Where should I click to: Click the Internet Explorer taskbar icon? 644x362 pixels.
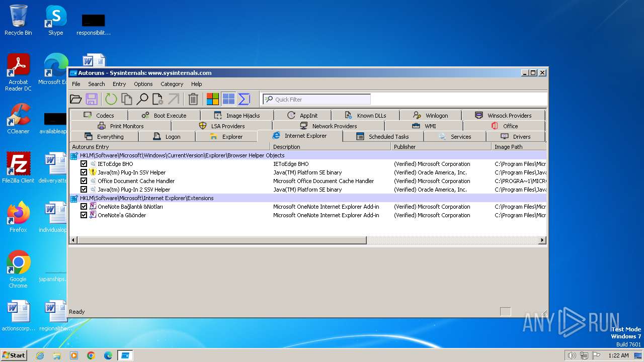coord(40,355)
